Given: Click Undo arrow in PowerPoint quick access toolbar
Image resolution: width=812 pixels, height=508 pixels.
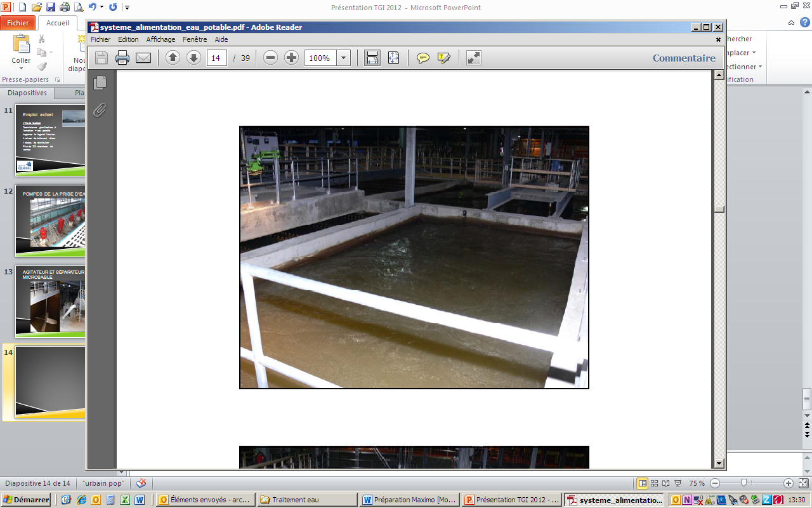Looking at the screenshot, I should pyautogui.click(x=93, y=8).
